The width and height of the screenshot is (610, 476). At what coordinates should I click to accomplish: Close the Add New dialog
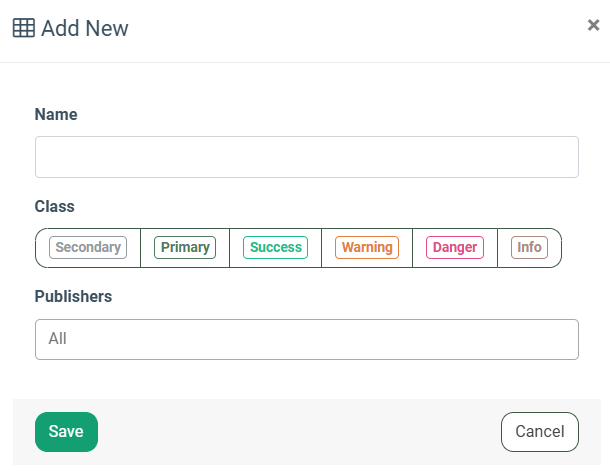click(593, 26)
